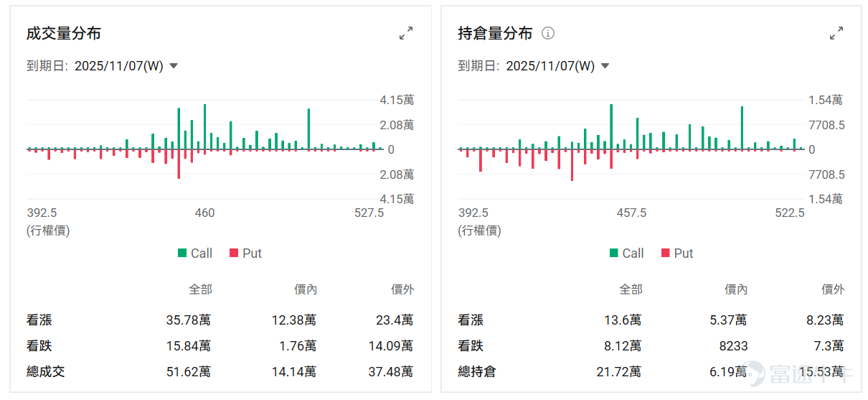This screenshot has width=868, height=400.
Task: Click strike price label 460 on volume chart
Action: (204, 213)
